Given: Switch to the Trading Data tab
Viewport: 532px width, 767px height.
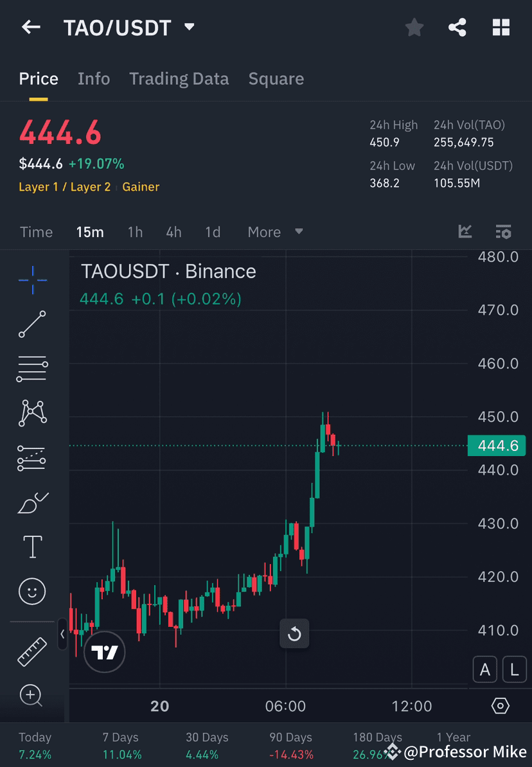Looking at the screenshot, I should click(x=179, y=78).
